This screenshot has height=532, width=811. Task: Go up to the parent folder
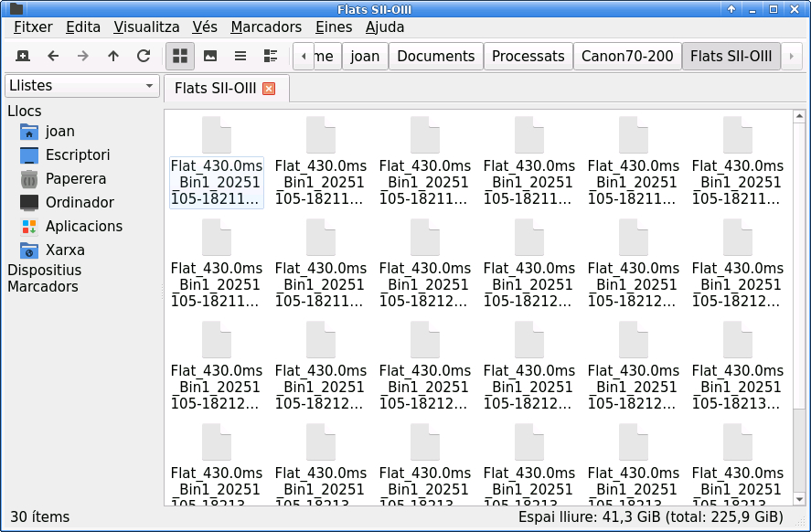[113, 56]
